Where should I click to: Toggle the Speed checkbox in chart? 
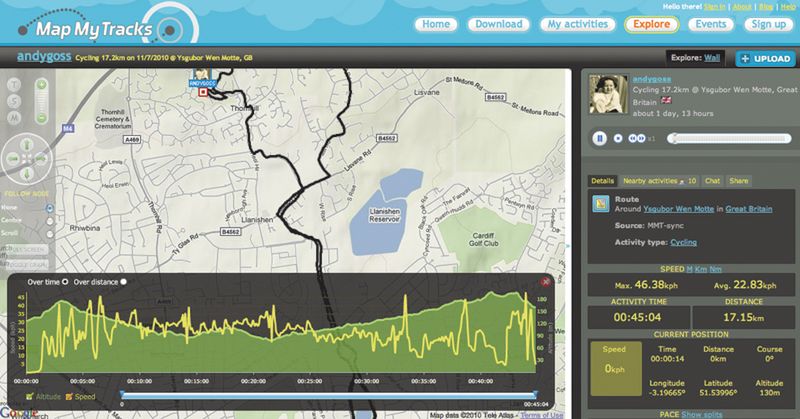[x=69, y=397]
